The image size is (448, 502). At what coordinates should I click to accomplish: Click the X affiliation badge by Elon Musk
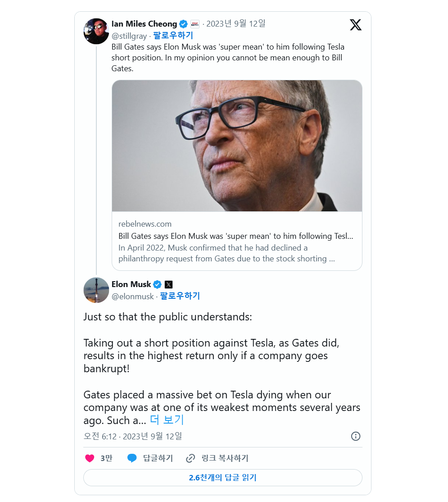click(168, 284)
